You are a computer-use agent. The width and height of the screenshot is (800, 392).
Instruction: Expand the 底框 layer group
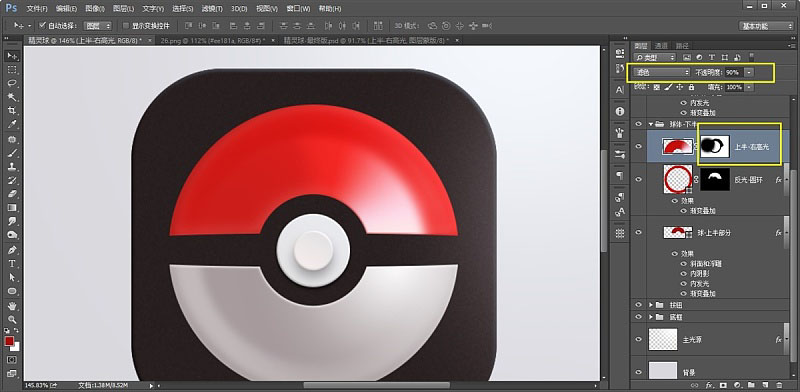click(651, 317)
